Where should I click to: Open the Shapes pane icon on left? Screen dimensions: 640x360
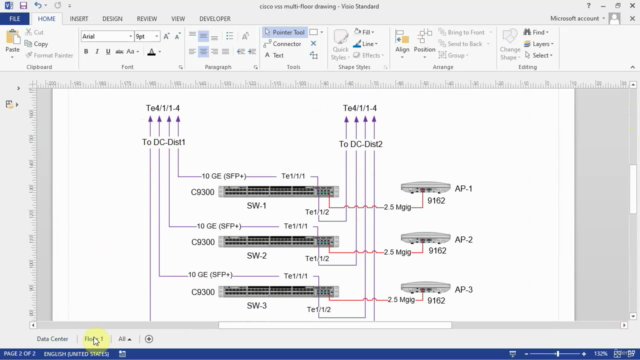pos(9,104)
